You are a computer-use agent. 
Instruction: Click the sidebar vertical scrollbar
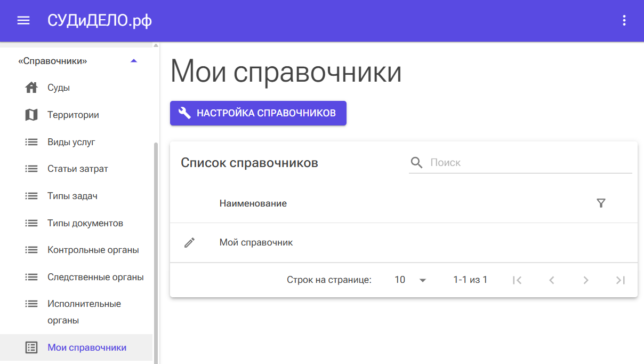point(156,240)
